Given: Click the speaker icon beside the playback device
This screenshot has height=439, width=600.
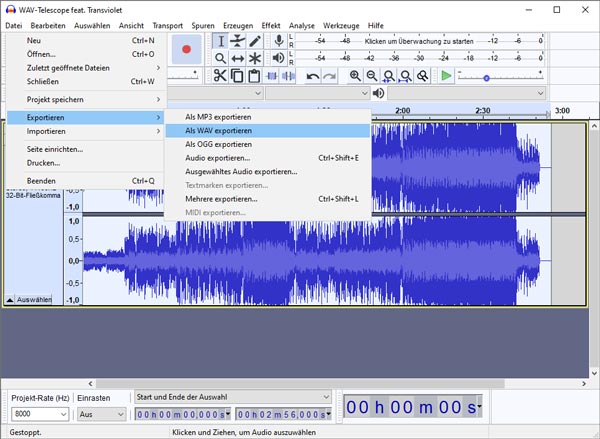Looking at the screenshot, I should pos(378,93).
